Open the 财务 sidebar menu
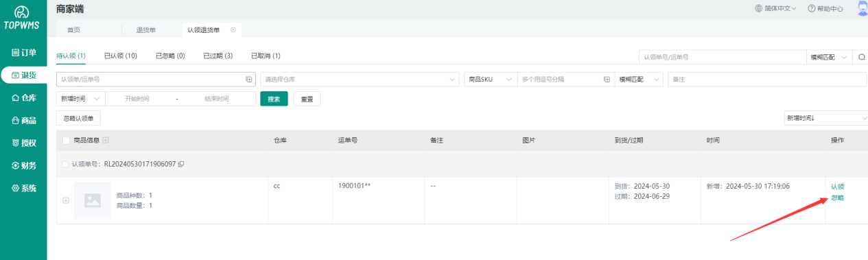868x260 pixels. [23, 165]
